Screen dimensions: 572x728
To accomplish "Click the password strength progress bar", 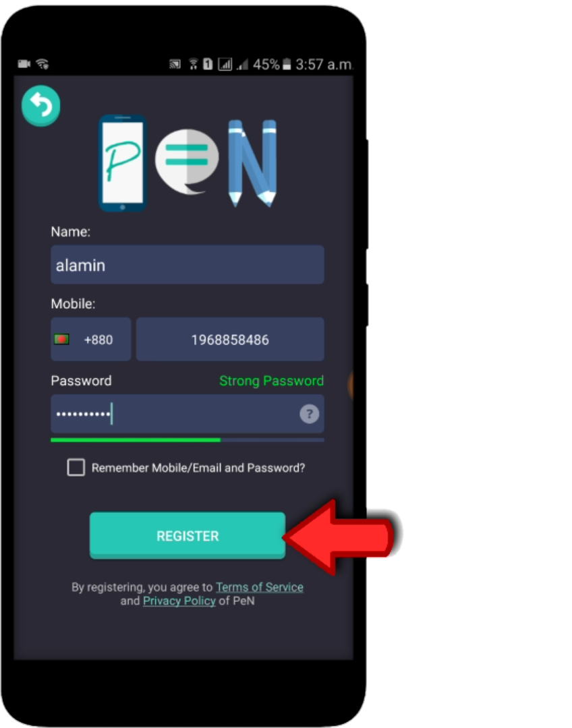I will [x=188, y=439].
